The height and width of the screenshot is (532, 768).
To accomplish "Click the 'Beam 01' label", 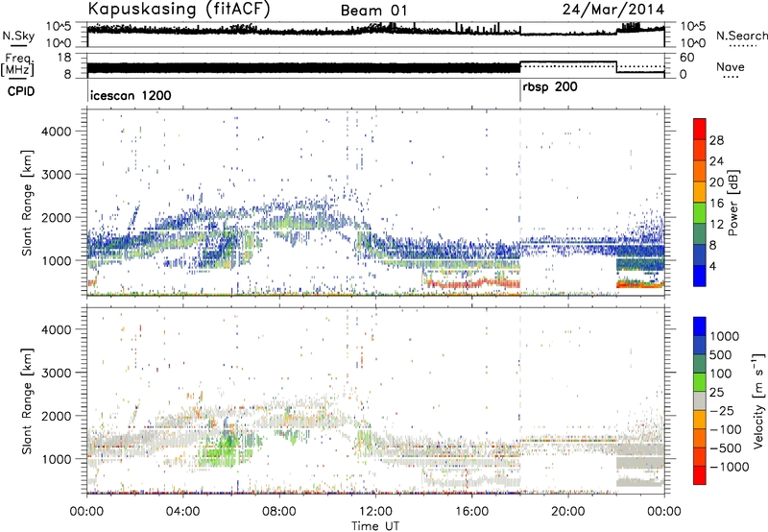I will (x=373, y=11).
